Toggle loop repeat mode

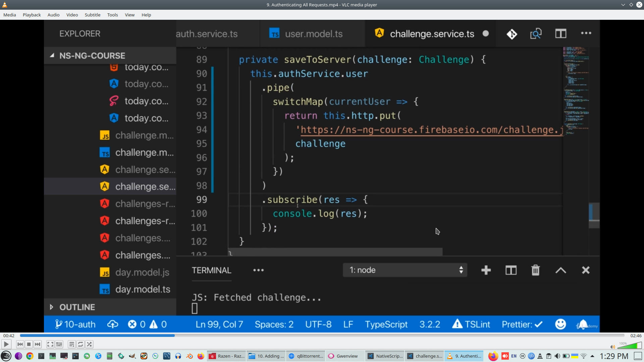(x=80, y=344)
